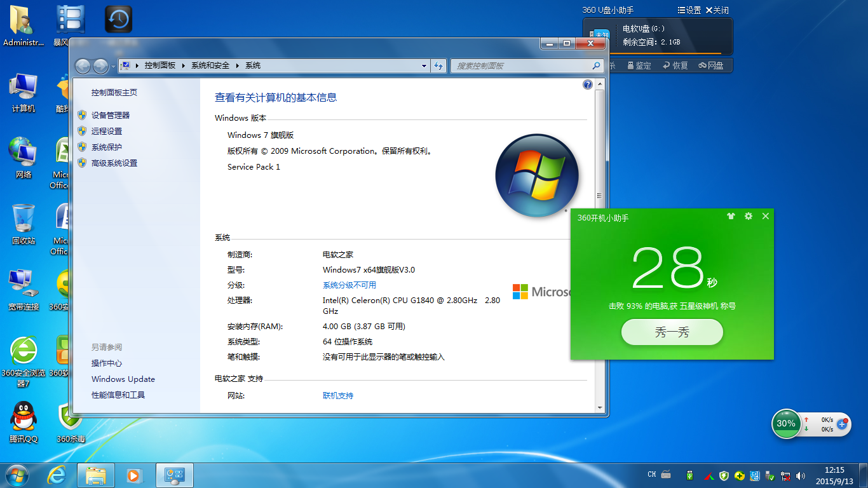Expand the address bar history dropdown
The image size is (868, 488).
424,65
